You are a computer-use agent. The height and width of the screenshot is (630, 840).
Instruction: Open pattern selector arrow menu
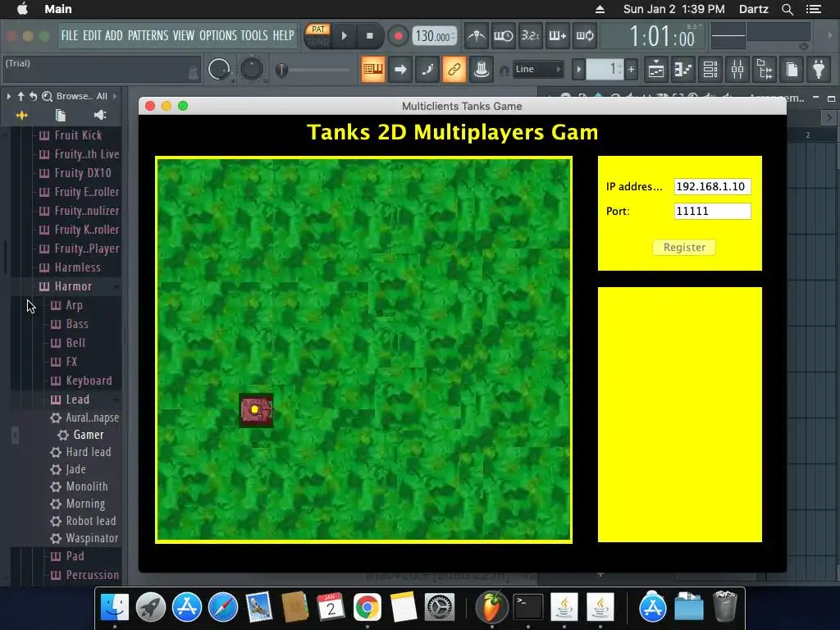[578, 69]
